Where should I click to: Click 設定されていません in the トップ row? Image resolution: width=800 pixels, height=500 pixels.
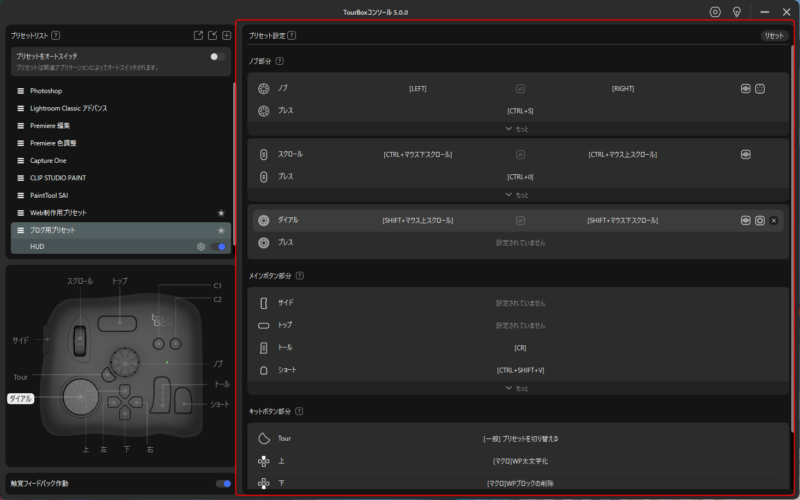(520, 326)
